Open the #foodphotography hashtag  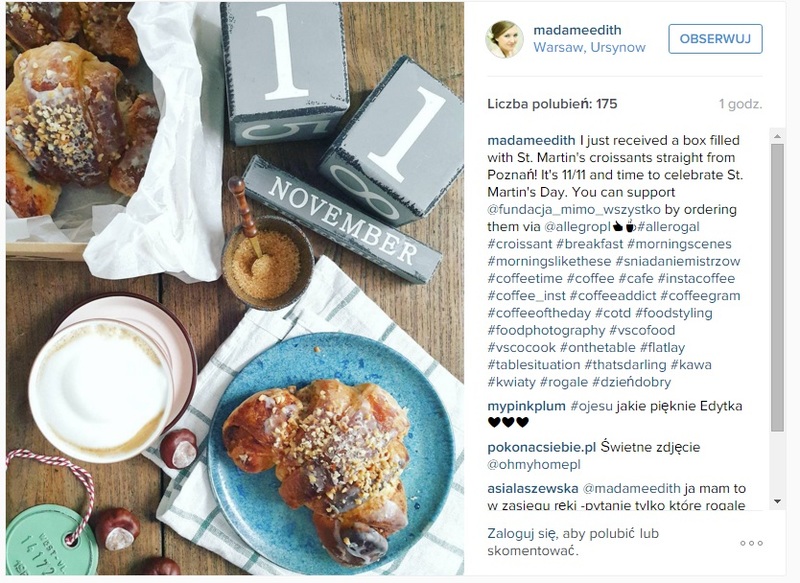pos(546,331)
